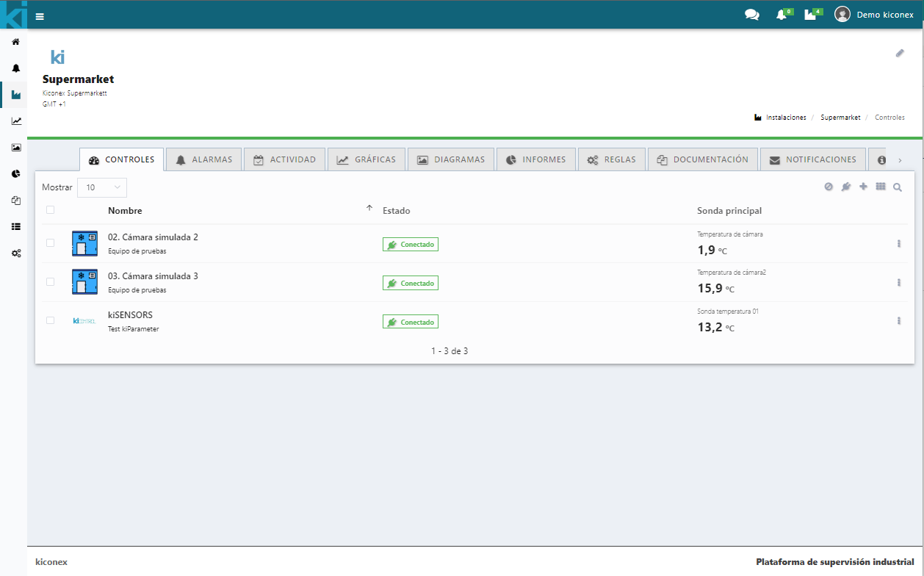Select the checkbox for 02. Cámara simulada 2
Screen dimensions: 924x576
50,243
